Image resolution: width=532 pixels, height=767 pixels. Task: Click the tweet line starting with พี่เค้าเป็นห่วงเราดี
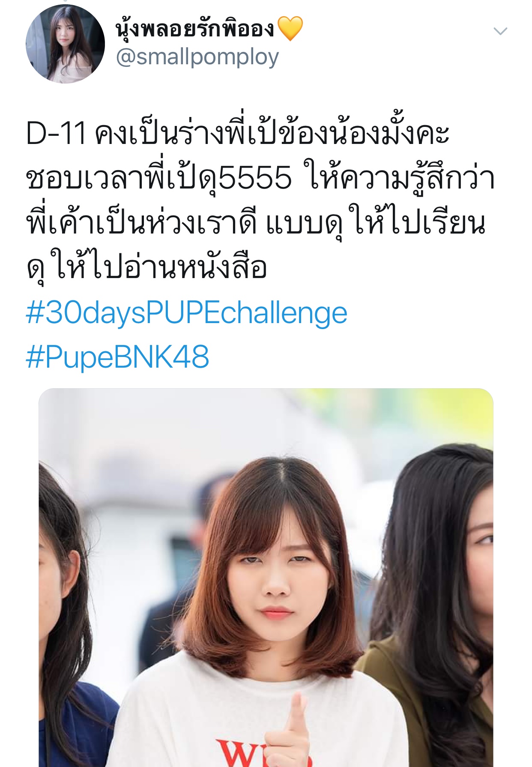pyautogui.click(x=256, y=222)
